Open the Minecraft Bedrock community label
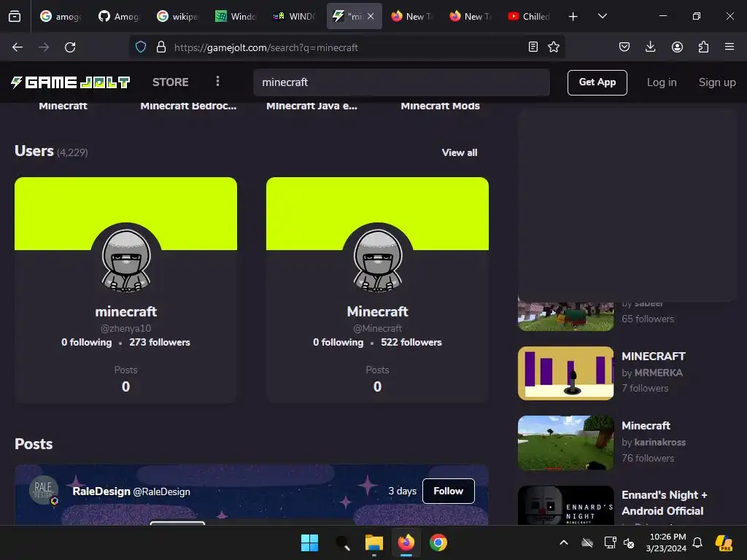Screen dimensions: 747x560 188,106
